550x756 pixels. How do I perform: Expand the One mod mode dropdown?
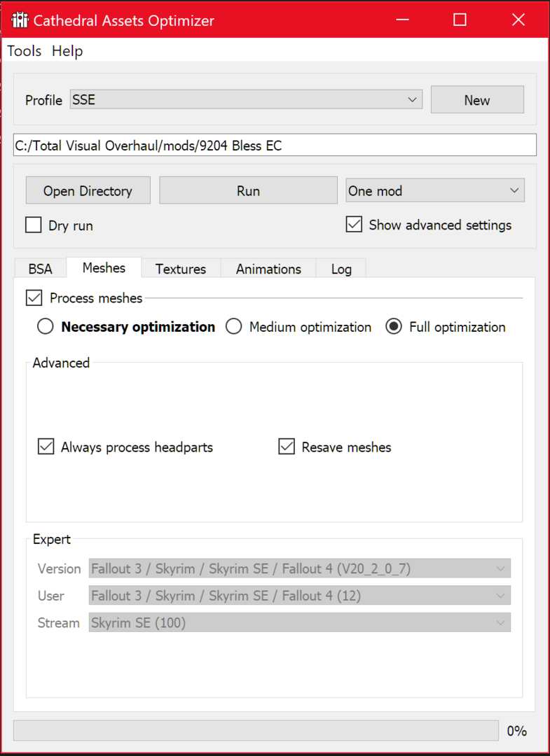pyautogui.click(x=434, y=190)
